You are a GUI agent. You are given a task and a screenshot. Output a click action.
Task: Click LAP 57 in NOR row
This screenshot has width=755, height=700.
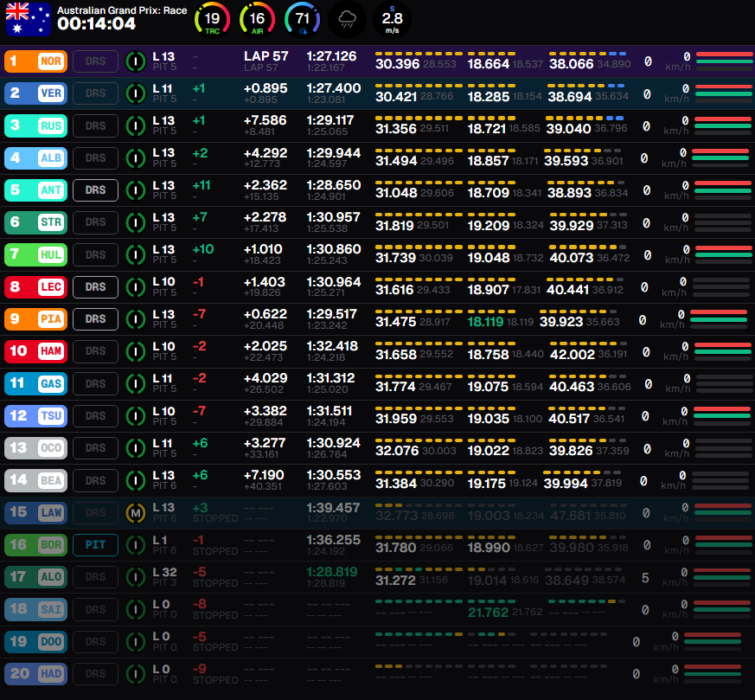tap(266, 56)
